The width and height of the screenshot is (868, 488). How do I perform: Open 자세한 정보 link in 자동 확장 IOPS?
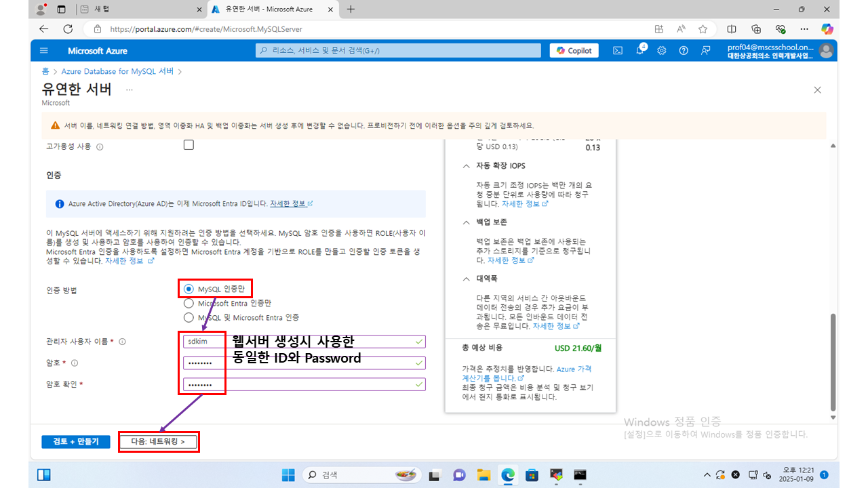[x=525, y=203]
